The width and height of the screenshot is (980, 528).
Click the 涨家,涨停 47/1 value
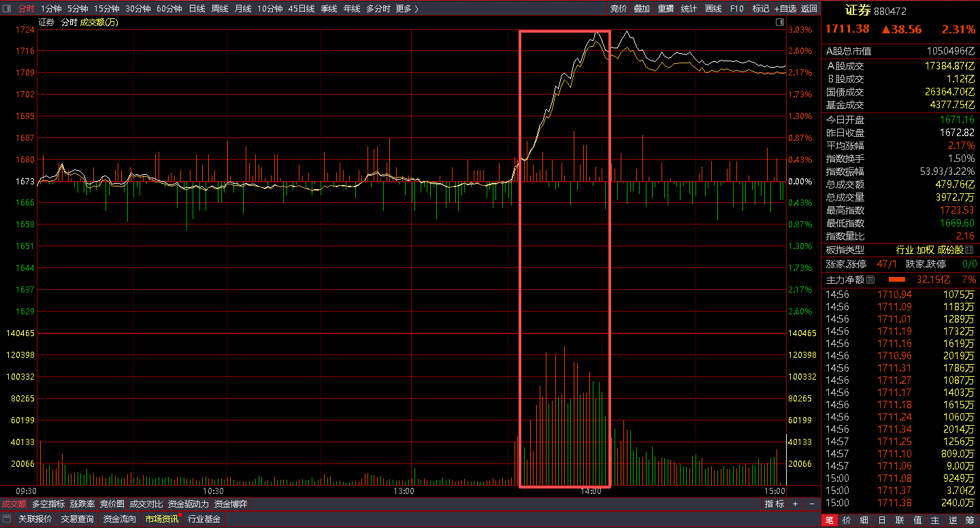(887, 264)
